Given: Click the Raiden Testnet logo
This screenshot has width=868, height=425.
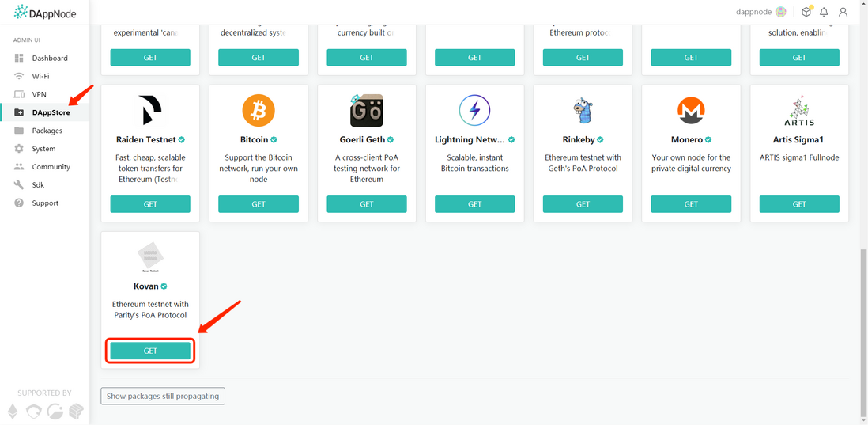Looking at the screenshot, I should click(150, 110).
